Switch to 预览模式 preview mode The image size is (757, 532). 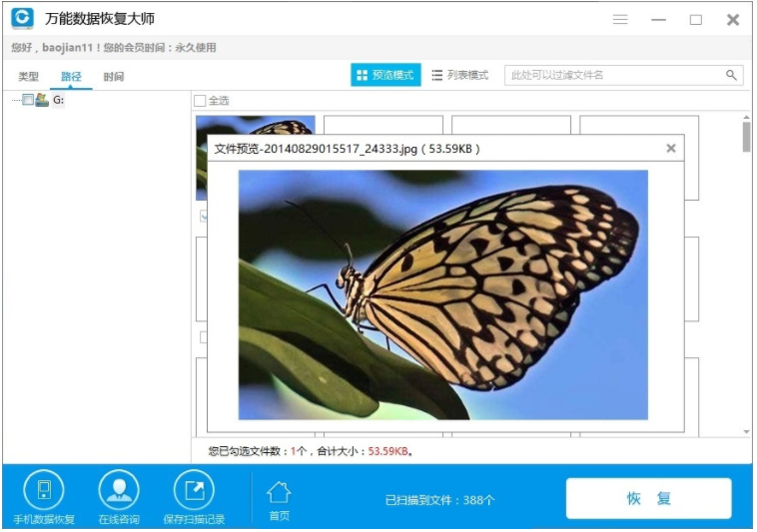385,75
